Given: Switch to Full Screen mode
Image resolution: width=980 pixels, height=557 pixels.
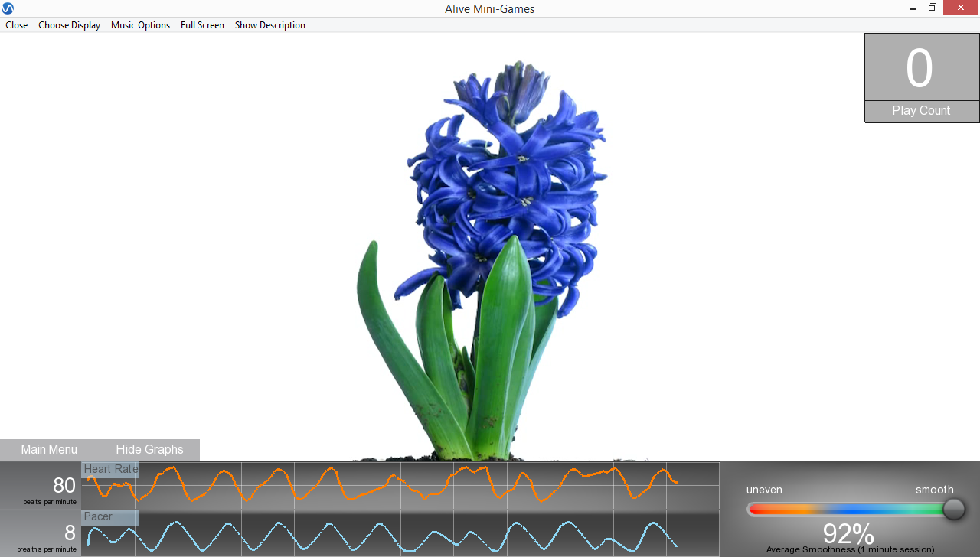Looking at the screenshot, I should point(202,25).
